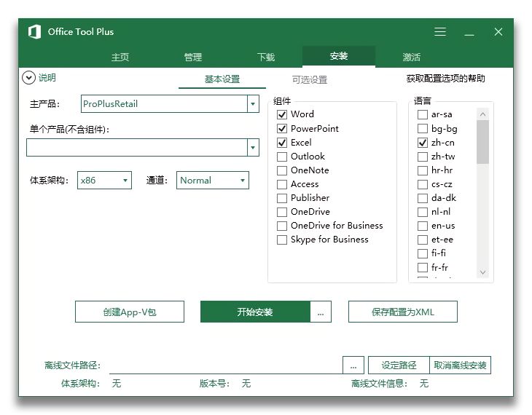Open the 可选设置 sub-tab
This screenshot has height=415, width=532.
click(310, 79)
